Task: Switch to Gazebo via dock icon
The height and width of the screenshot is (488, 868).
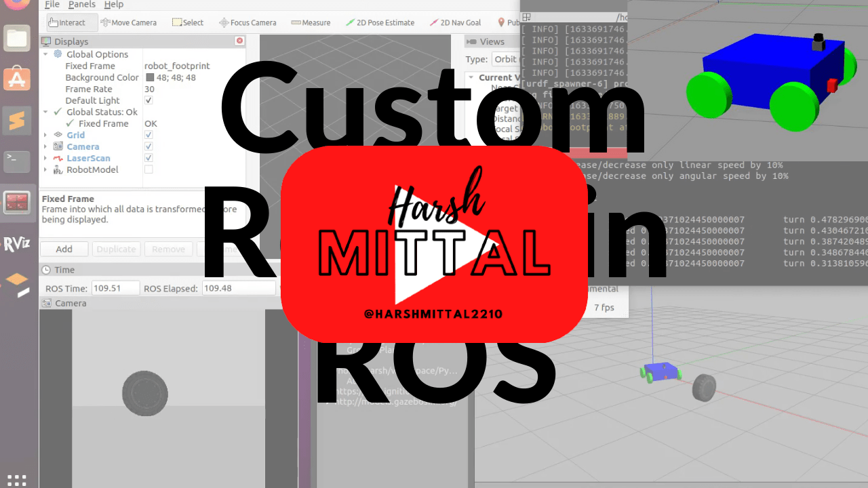Action: click(17, 285)
